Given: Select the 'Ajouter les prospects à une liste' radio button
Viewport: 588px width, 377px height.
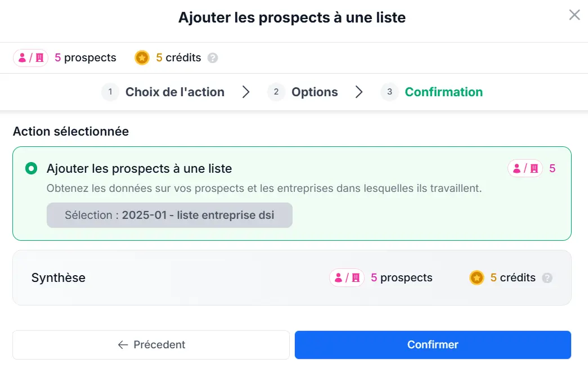Looking at the screenshot, I should tap(31, 168).
